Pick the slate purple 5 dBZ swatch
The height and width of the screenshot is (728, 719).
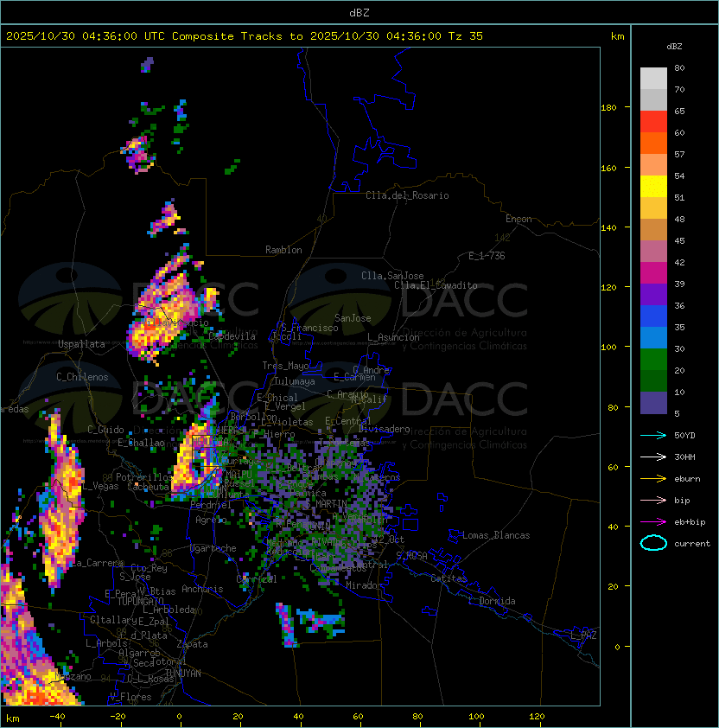coord(653,403)
